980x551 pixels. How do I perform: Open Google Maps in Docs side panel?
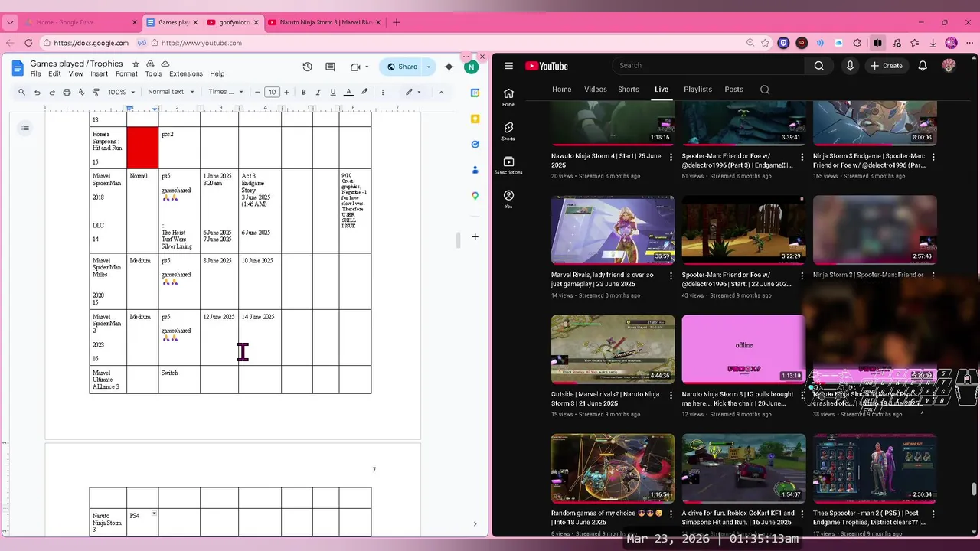pos(475,196)
